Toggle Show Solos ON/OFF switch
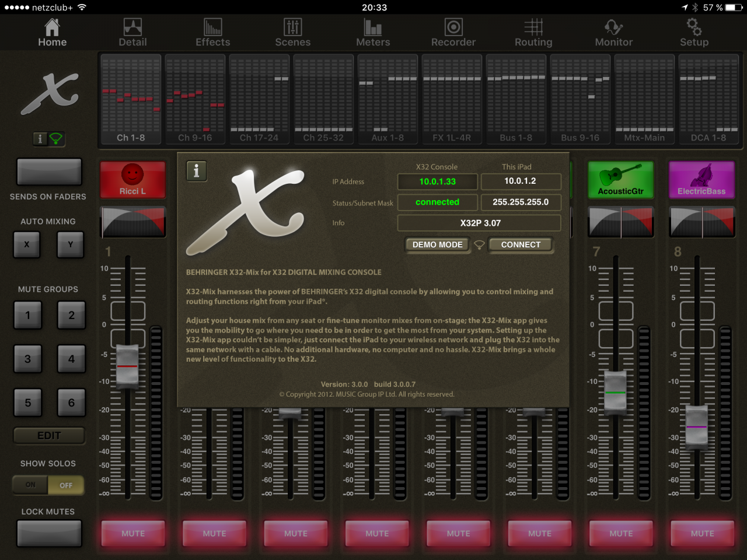Viewport: 747px width, 560px height. pos(48,485)
